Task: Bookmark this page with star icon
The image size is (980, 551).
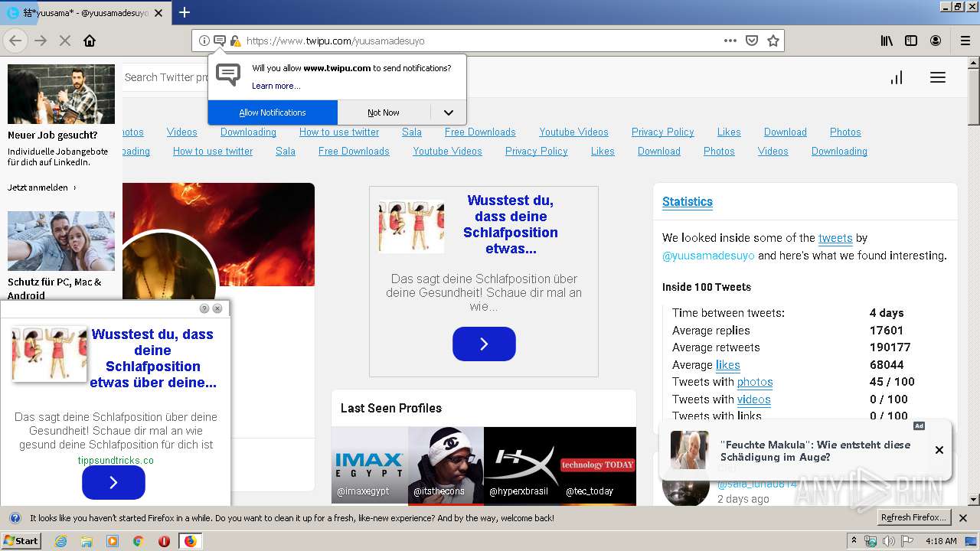Action: [773, 41]
